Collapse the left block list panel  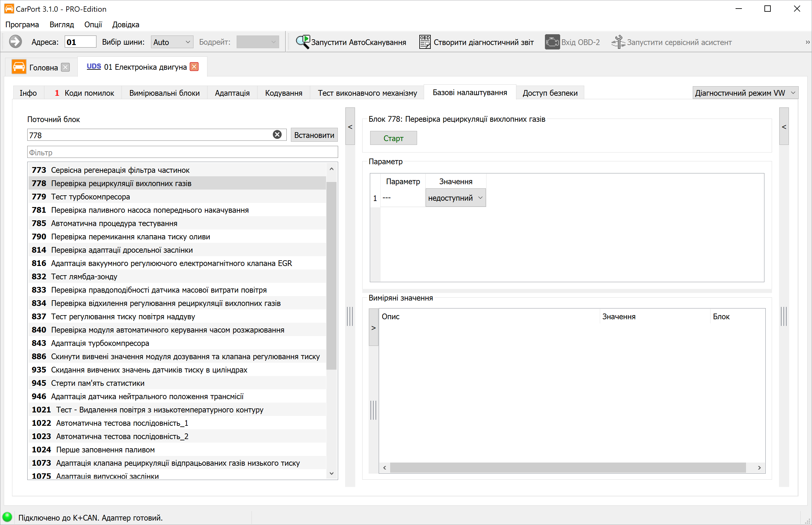[350, 126]
